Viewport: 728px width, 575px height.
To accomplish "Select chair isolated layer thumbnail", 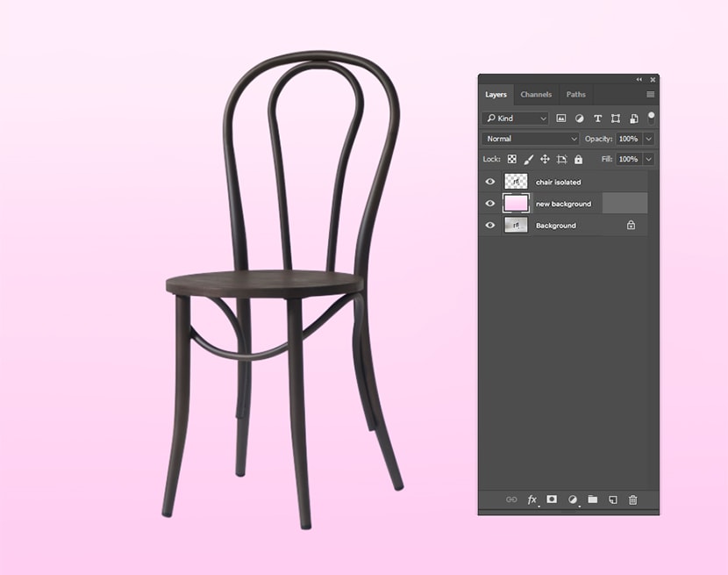I will [x=516, y=182].
